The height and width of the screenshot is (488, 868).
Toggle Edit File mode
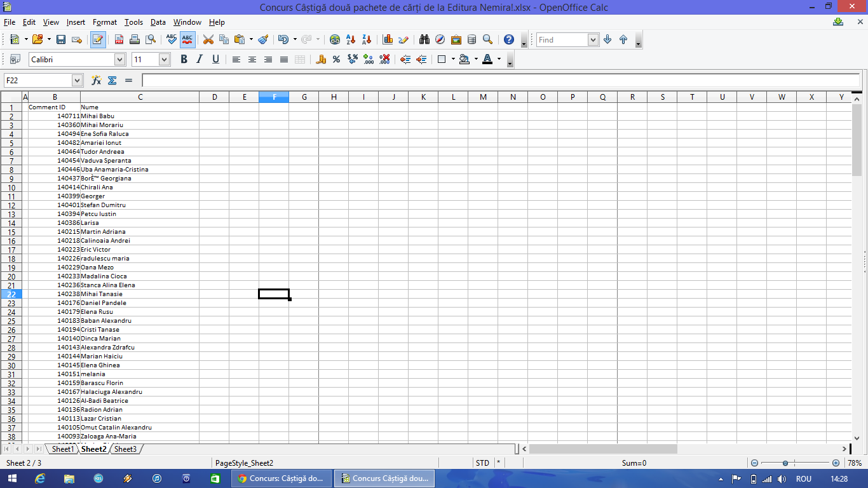point(98,39)
